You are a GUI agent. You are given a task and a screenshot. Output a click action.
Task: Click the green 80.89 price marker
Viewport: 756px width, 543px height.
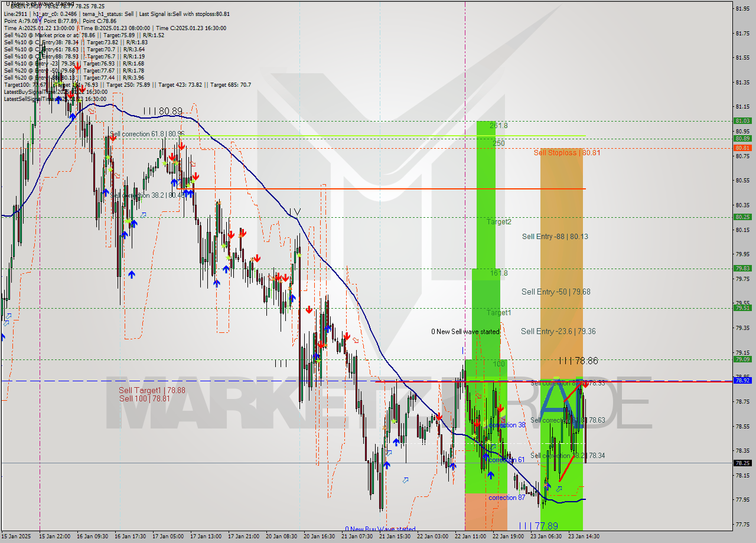tap(742, 138)
